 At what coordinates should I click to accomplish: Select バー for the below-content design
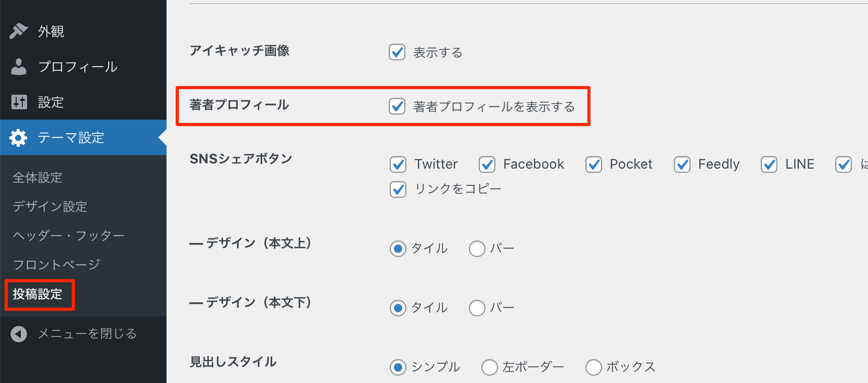477,308
